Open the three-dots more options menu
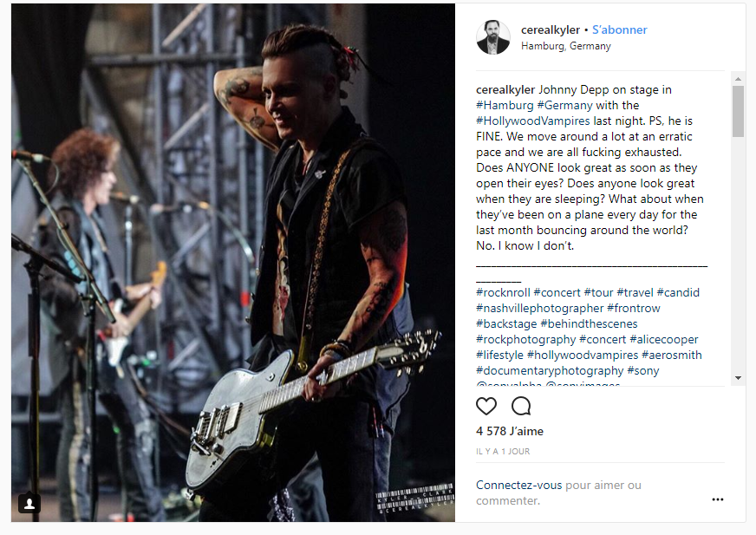This screenshot has height=535, width=756. click(x=718, y=499)
